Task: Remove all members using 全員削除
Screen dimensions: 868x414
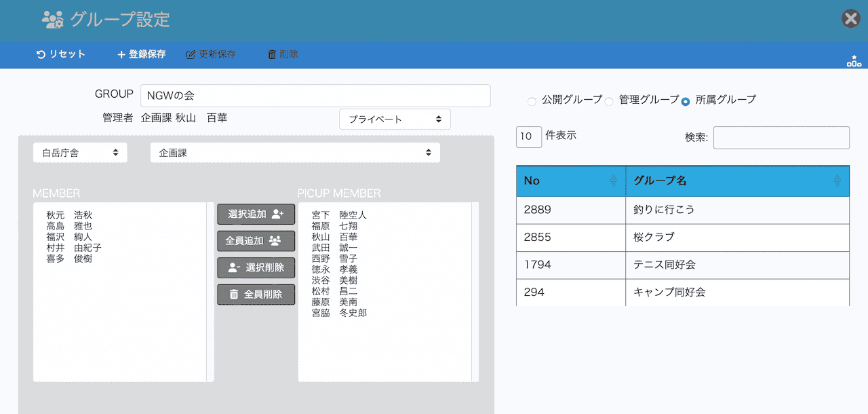Action: pos(256,295)
